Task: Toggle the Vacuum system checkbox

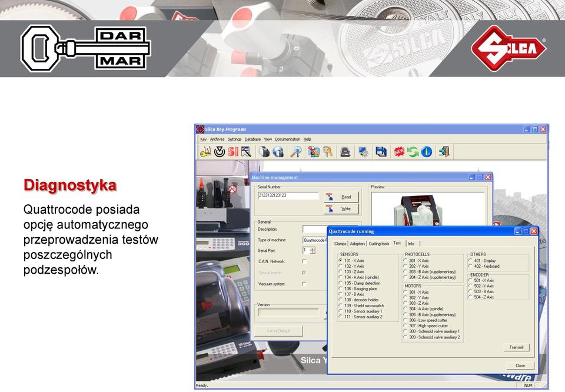Action: [304, 284]
